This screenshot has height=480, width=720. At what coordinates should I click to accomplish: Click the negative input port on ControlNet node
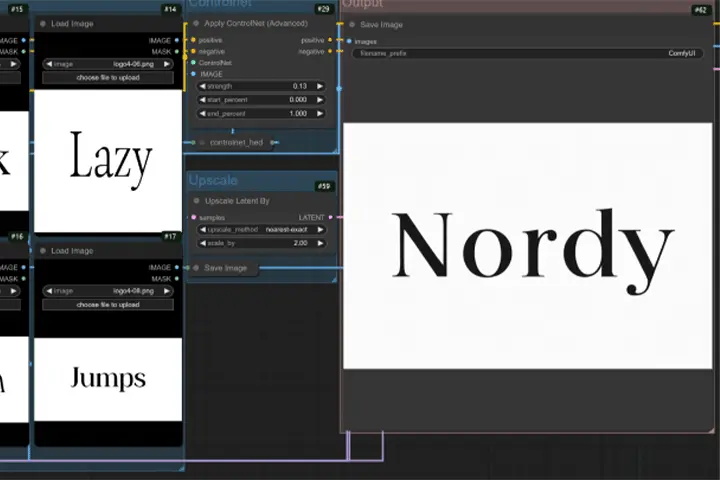coord(193,51)
